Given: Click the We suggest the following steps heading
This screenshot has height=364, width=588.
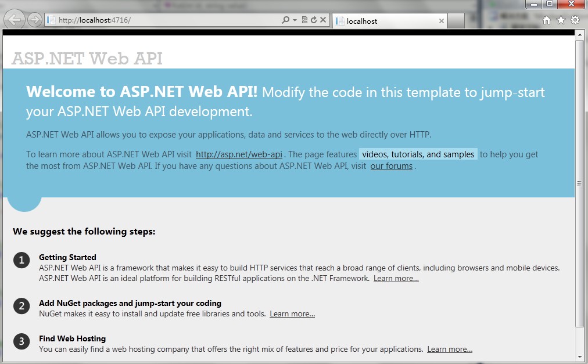Looking at the screenshot, I should pos(84,231).
